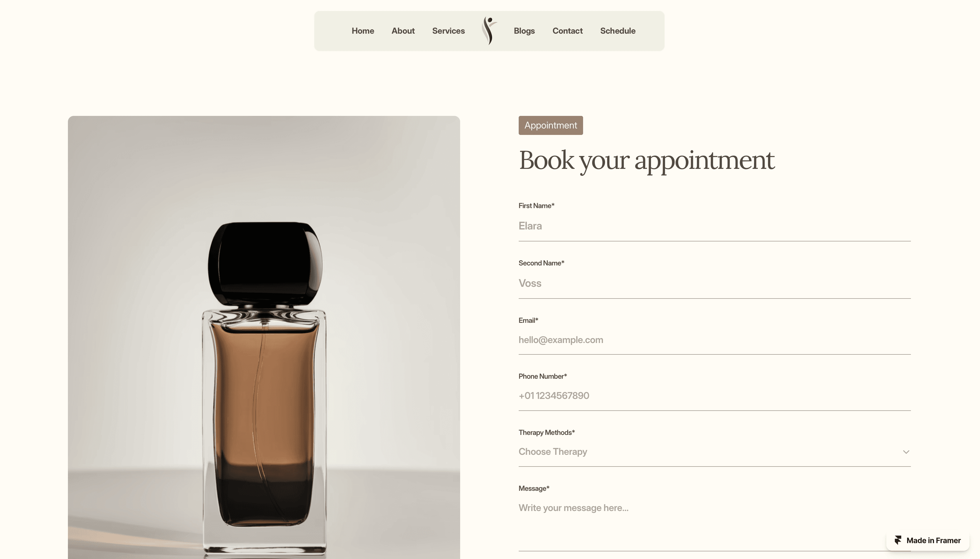
Task: Select the Email input field
Action: tap(715, 340)
